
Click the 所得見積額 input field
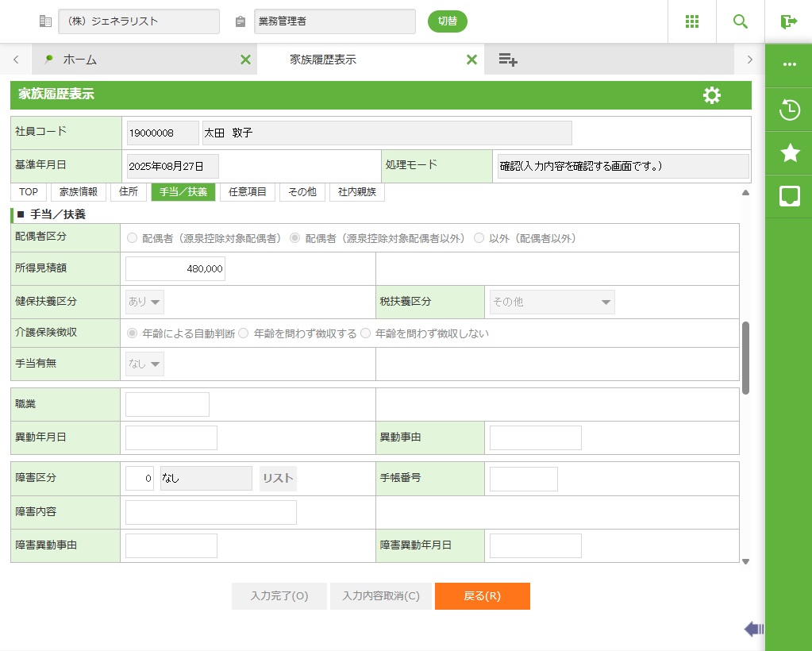pyautogui.click(x=175, y=269)
